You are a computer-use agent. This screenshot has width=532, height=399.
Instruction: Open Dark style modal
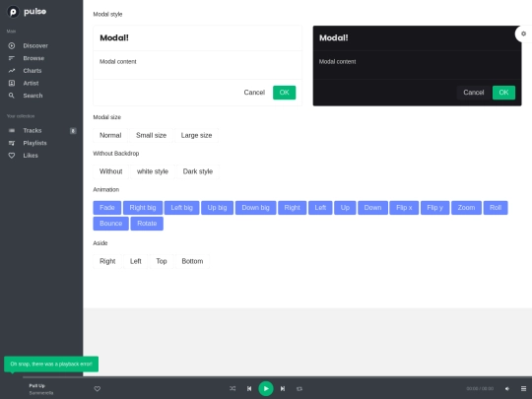[x=198, y=171]
